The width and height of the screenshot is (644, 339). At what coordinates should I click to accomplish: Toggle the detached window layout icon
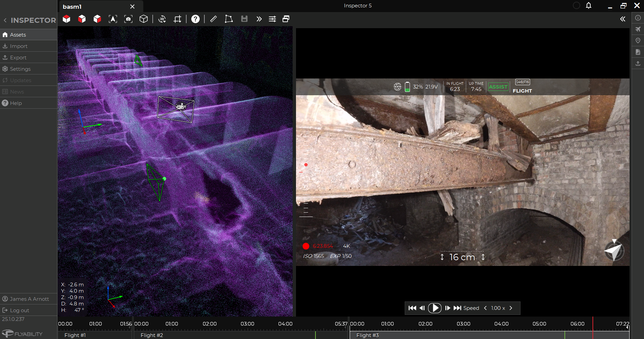(x=286, y=19)
